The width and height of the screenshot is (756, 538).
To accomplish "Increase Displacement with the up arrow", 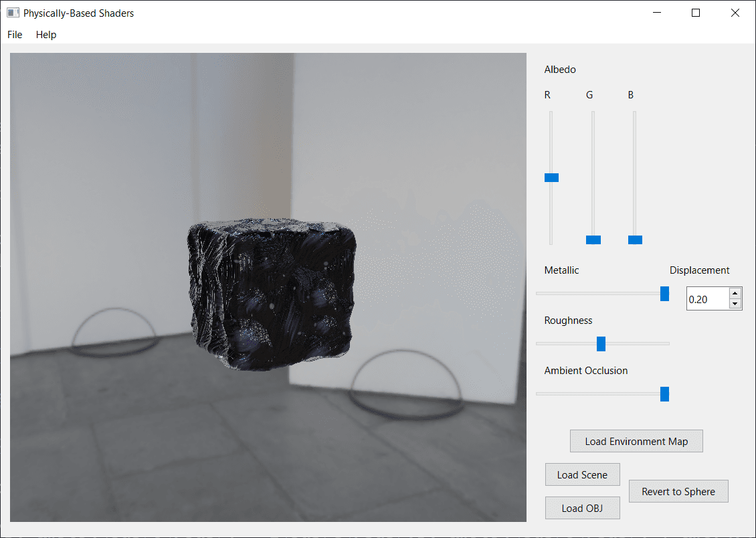I will [735, 293].
